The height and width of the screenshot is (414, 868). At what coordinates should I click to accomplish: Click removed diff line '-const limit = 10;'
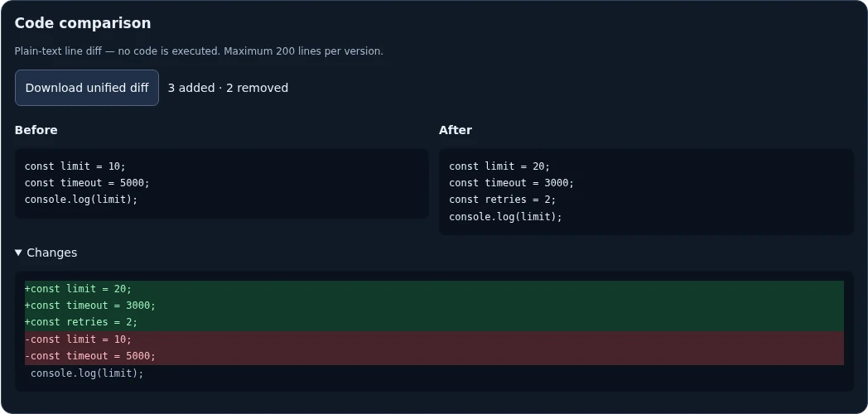(434, 339)
